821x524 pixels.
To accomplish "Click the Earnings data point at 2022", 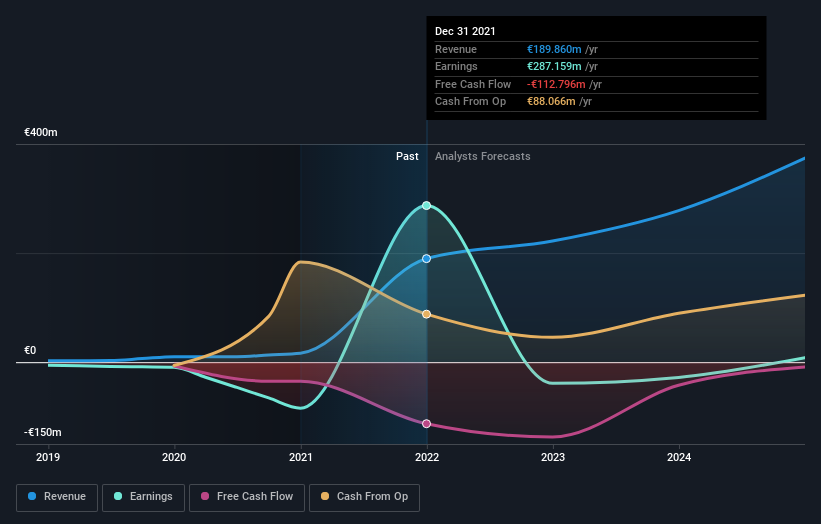I will click(x=427, y=205).
